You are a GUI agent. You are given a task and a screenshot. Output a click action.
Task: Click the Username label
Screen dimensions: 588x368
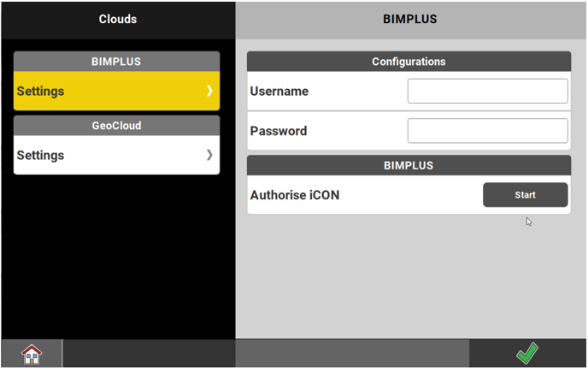[x=279, y=92]
